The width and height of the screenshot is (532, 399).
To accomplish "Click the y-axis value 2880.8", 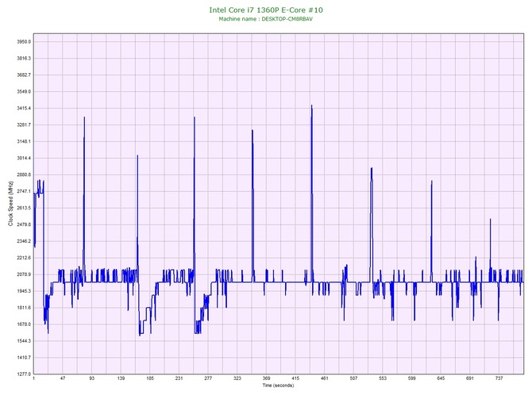I will (x=24, y=175).
